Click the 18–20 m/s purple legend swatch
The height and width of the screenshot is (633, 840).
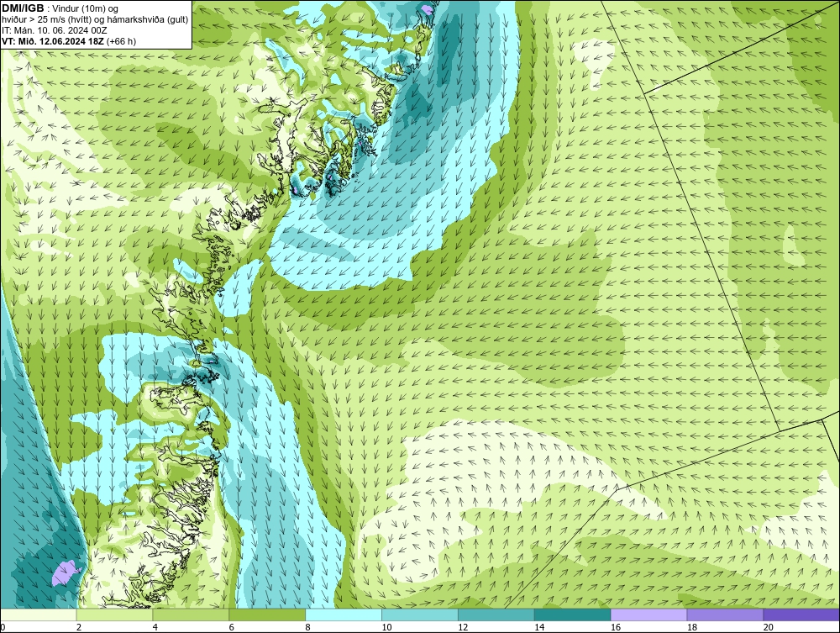(726, 615)
